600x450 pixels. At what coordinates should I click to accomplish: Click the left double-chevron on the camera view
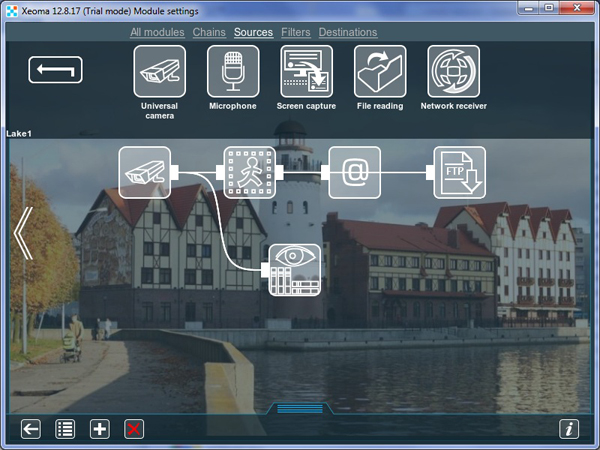click(23, 233)
